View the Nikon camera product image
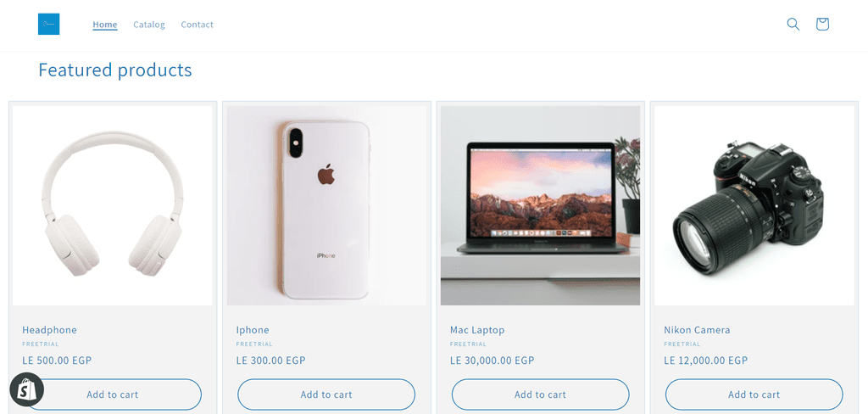 click(x=754, y=205)
